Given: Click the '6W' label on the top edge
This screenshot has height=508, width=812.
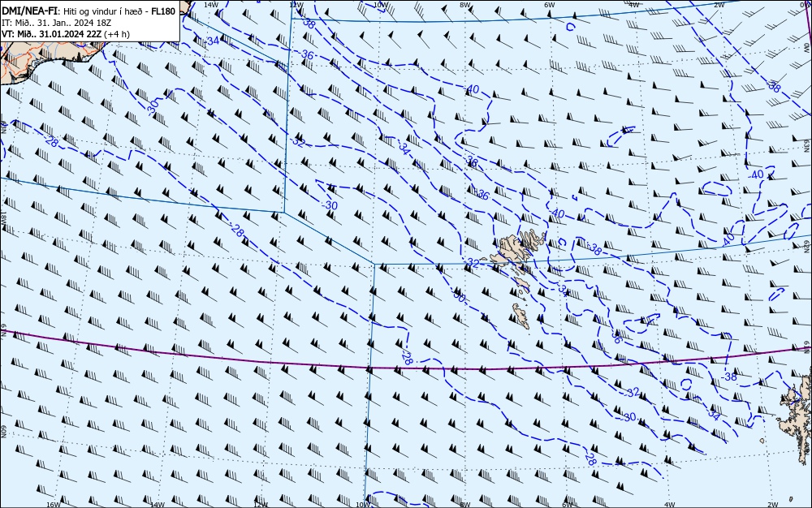Looking at the screenshot, I should tap(550, 4).
